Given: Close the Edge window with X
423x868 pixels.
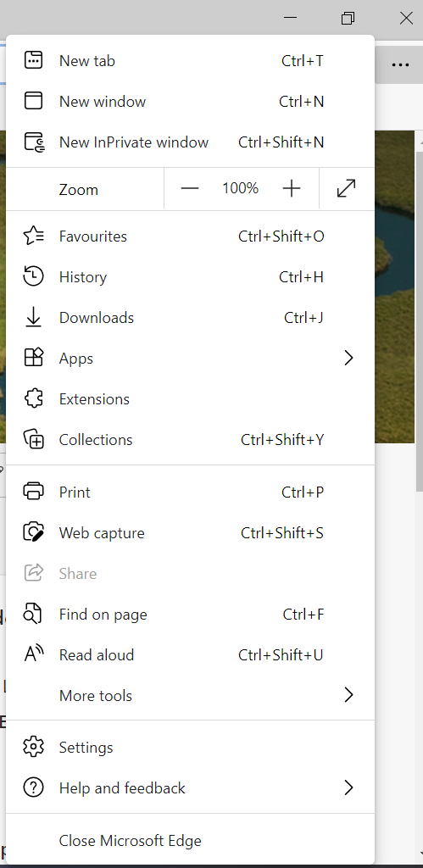Looking at the screenshot, I should click(406, 18).
